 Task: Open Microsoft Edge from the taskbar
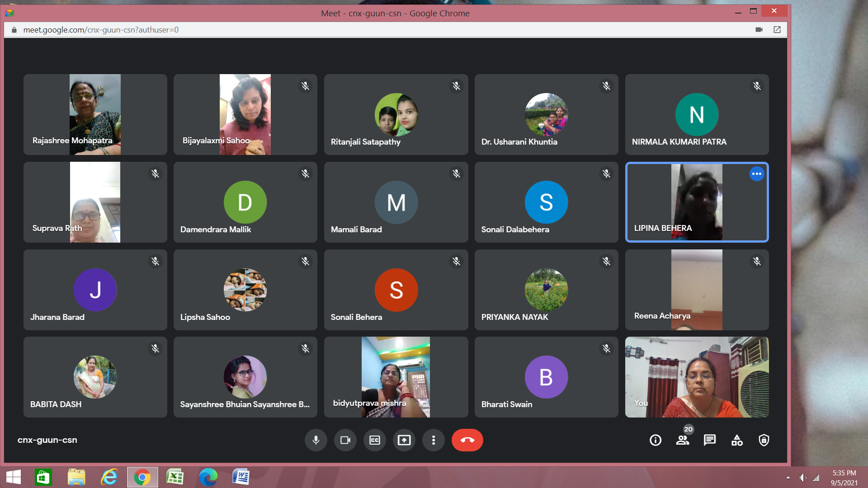click(208, 477)
